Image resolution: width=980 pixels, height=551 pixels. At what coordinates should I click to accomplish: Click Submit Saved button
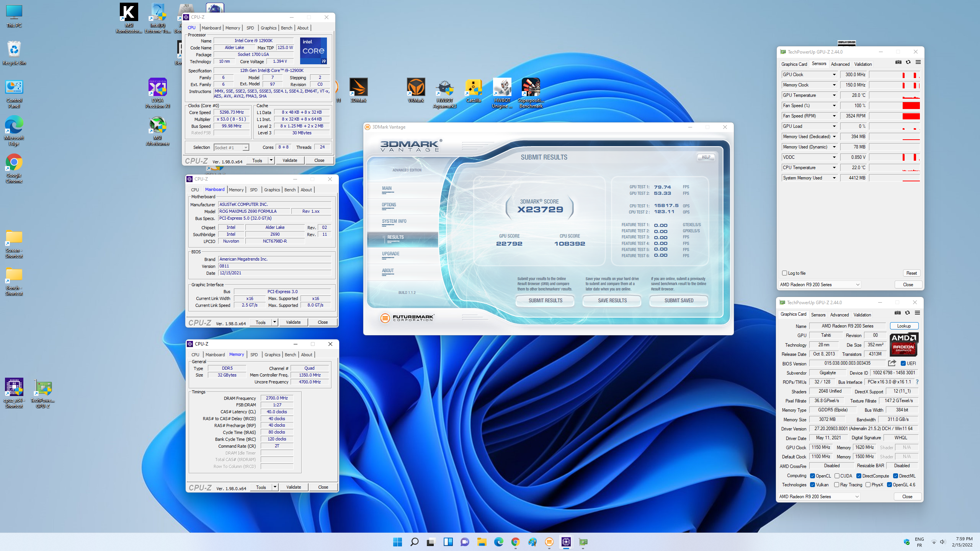(679, 301)
